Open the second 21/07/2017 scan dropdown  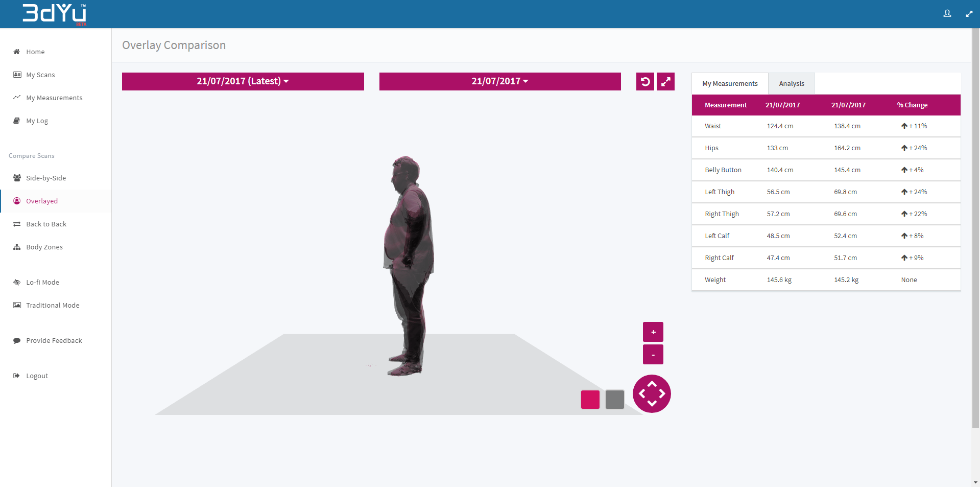(499, 81)
